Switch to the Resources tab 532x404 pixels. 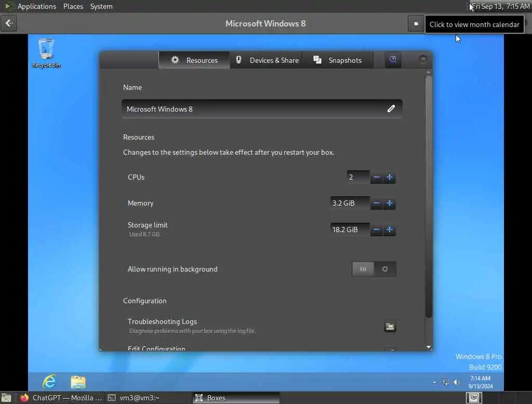(194, 60)
